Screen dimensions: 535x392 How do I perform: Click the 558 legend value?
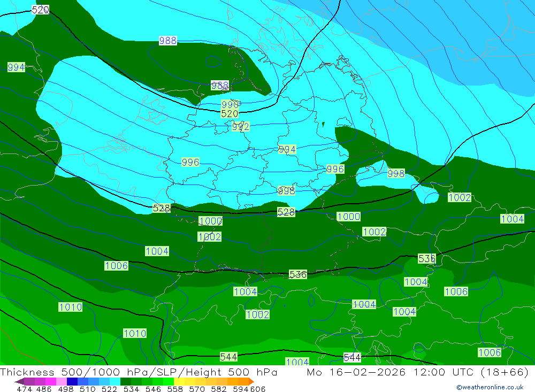[x=175, y=389]
